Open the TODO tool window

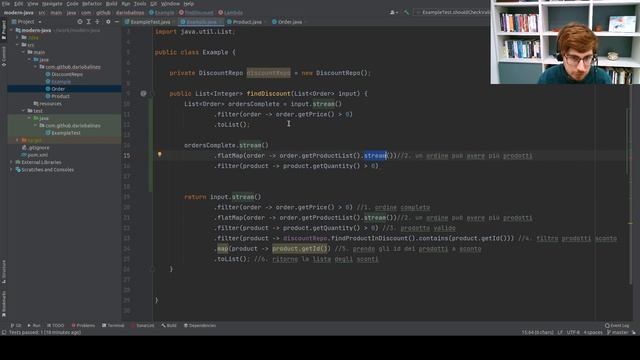[56, 325]
